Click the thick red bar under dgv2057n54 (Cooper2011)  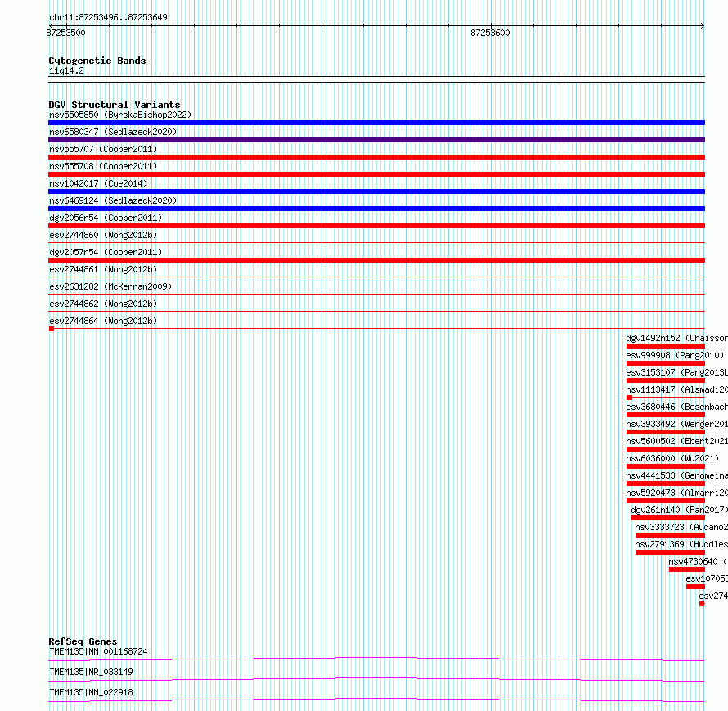[x=376, y=260]
